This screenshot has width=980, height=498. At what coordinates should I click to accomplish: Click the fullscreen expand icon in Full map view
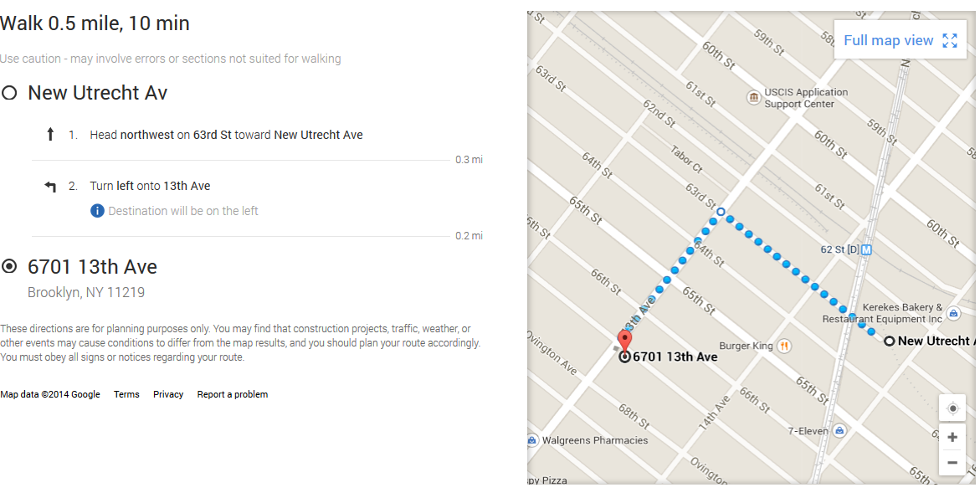coord(950,41)
